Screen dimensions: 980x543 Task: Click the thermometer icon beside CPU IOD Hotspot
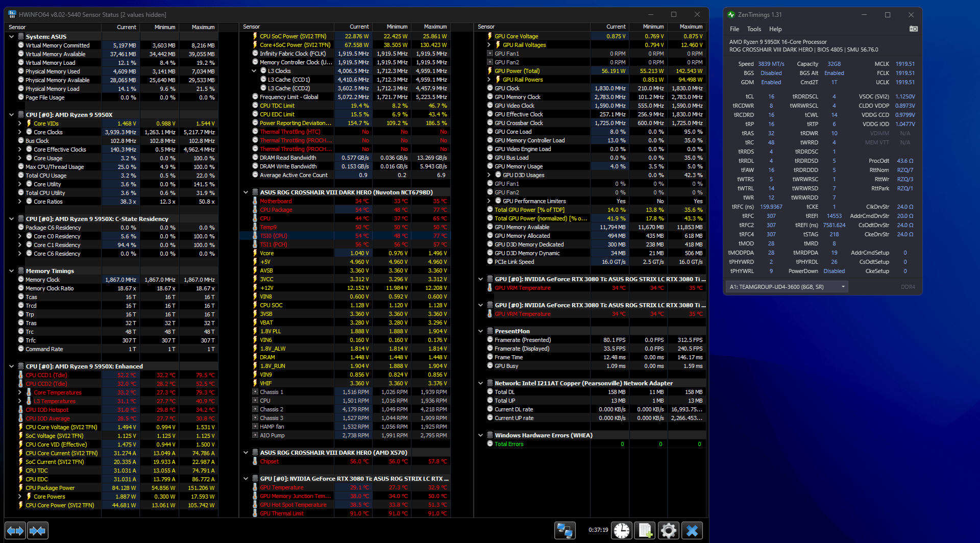tap(21, 410)
